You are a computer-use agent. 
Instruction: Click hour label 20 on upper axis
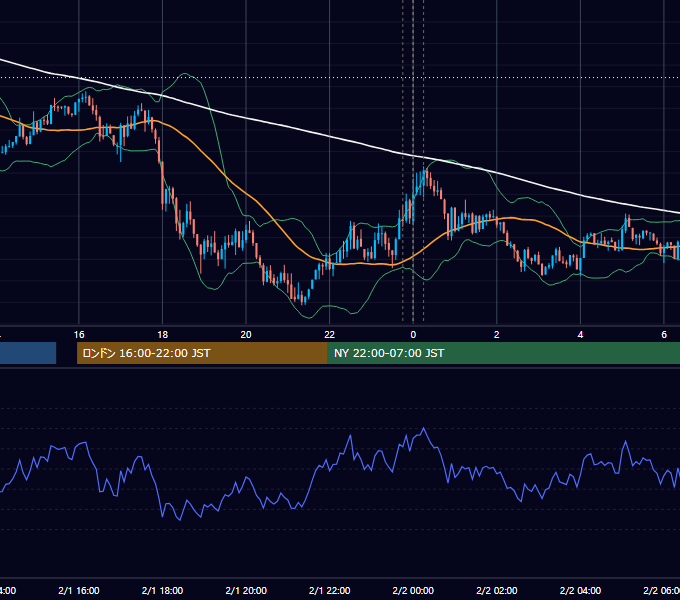[246, 335]
